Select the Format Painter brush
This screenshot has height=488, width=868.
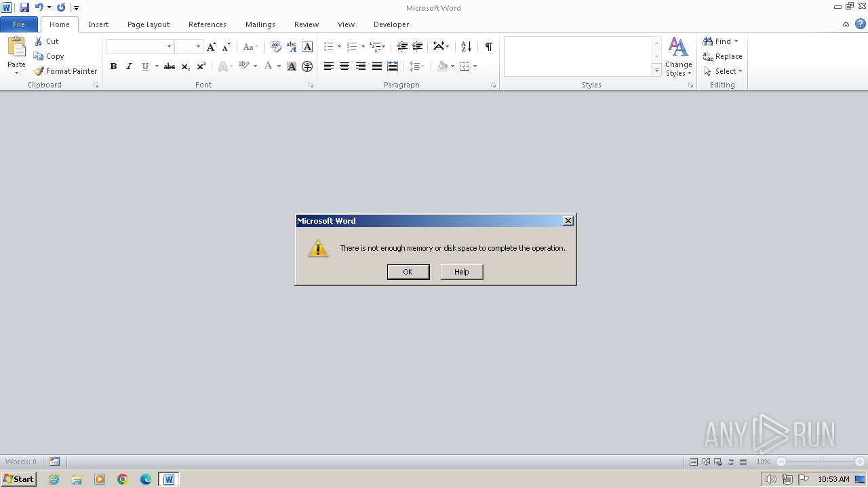coord(39,71)
